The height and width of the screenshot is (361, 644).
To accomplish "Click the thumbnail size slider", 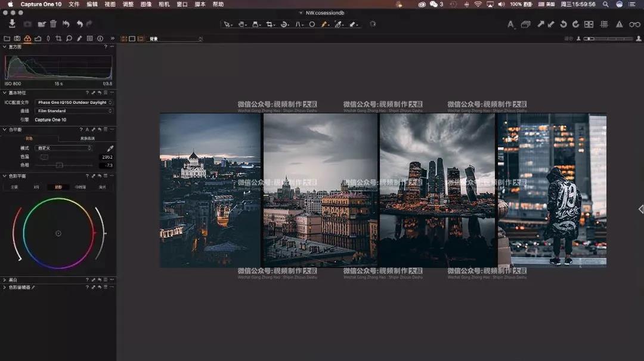I will (x=608, y=39).
